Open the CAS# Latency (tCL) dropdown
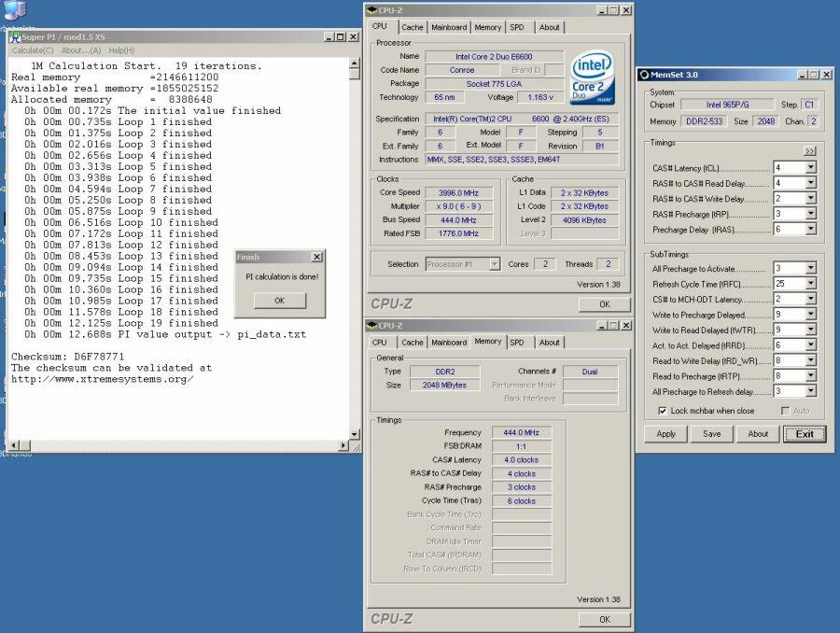This screenshot has width=840, height=633. pyautogui.click(x=810, y=168)
